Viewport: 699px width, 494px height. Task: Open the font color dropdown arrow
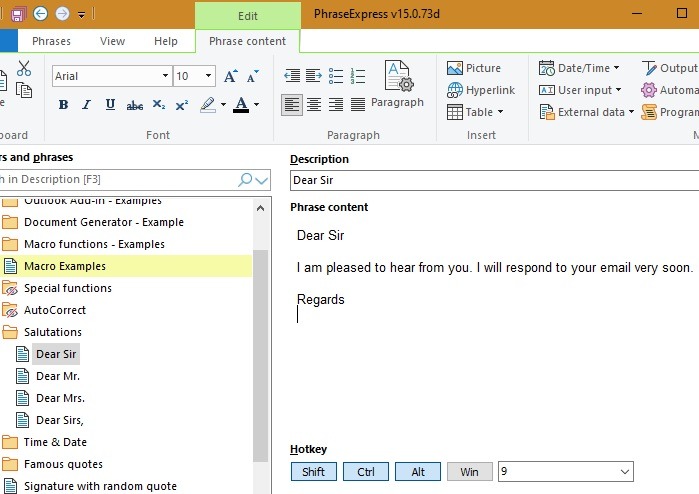point(256,105)
